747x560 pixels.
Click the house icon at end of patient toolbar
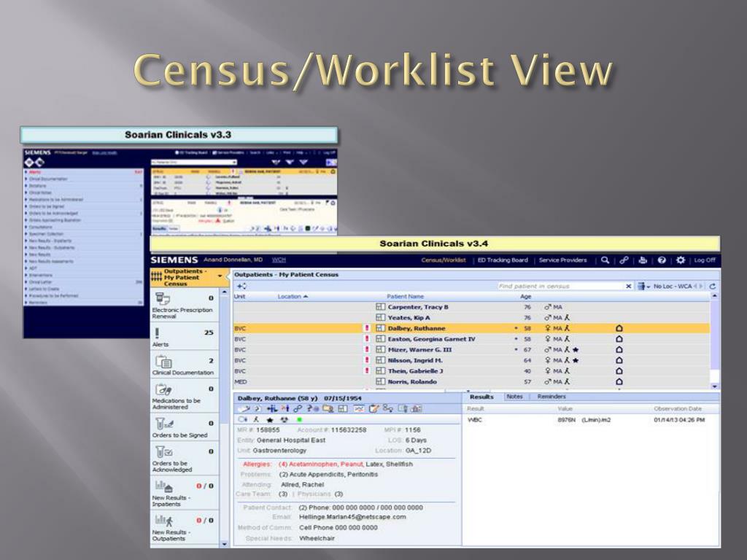coord(416,408)
